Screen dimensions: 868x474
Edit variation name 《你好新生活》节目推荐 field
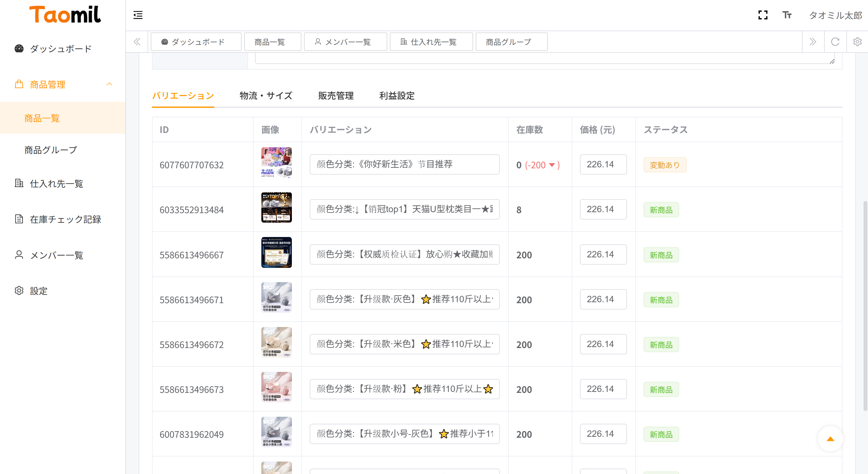point(404,164)
